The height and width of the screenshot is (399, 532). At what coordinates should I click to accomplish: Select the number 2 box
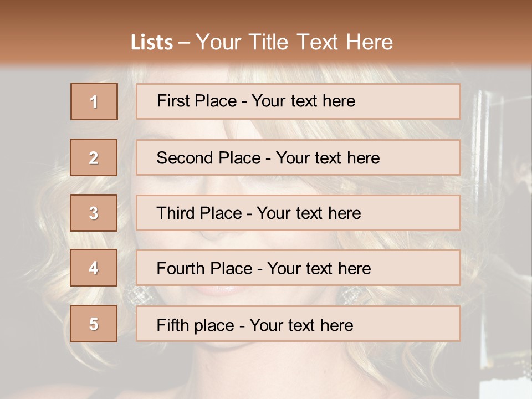(x=94, y=157)
